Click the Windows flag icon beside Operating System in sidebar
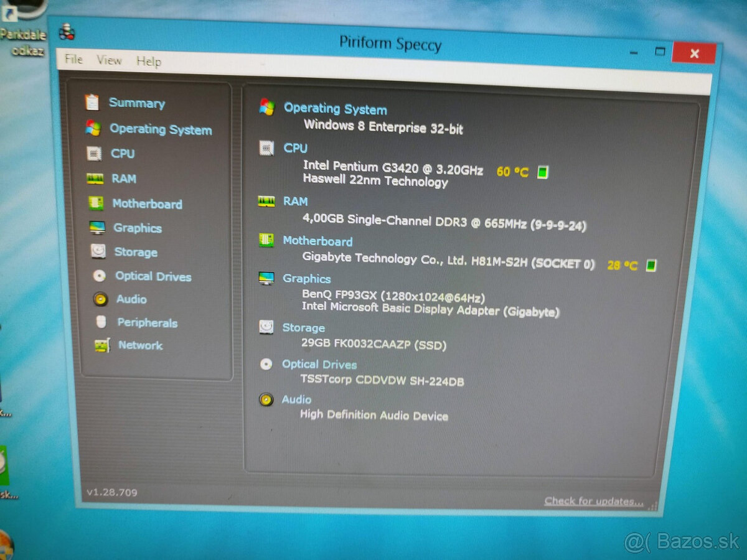 point(93,128)
